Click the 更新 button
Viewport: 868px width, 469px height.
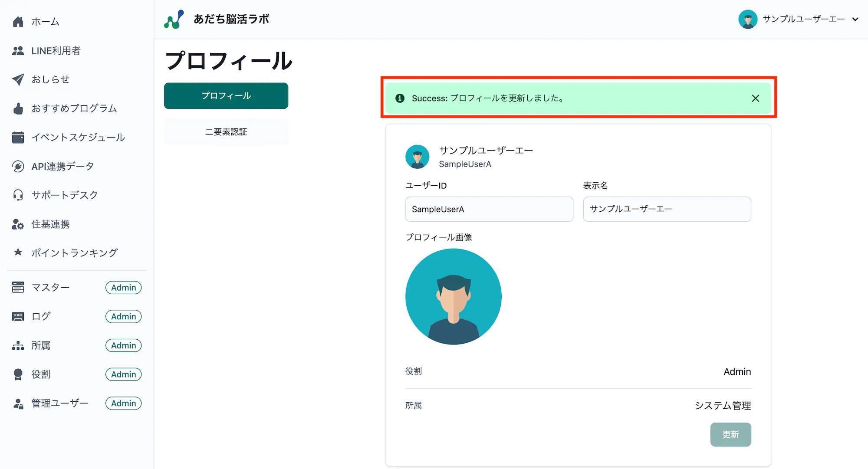pos(730,434)
